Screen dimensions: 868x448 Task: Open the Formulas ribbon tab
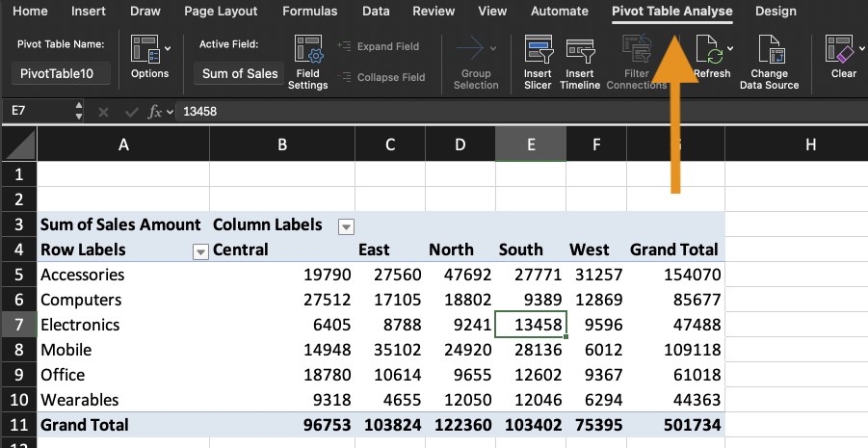309,12
